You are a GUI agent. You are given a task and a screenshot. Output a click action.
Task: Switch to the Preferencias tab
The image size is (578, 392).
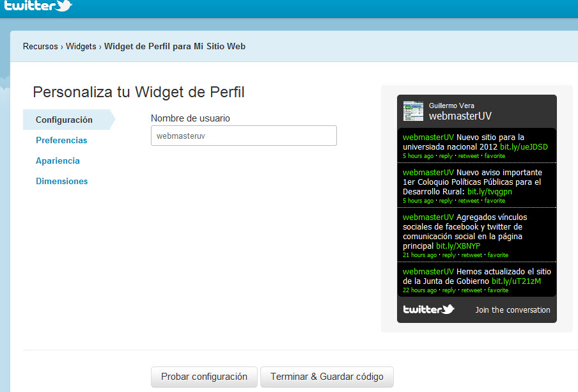(61, 140)
